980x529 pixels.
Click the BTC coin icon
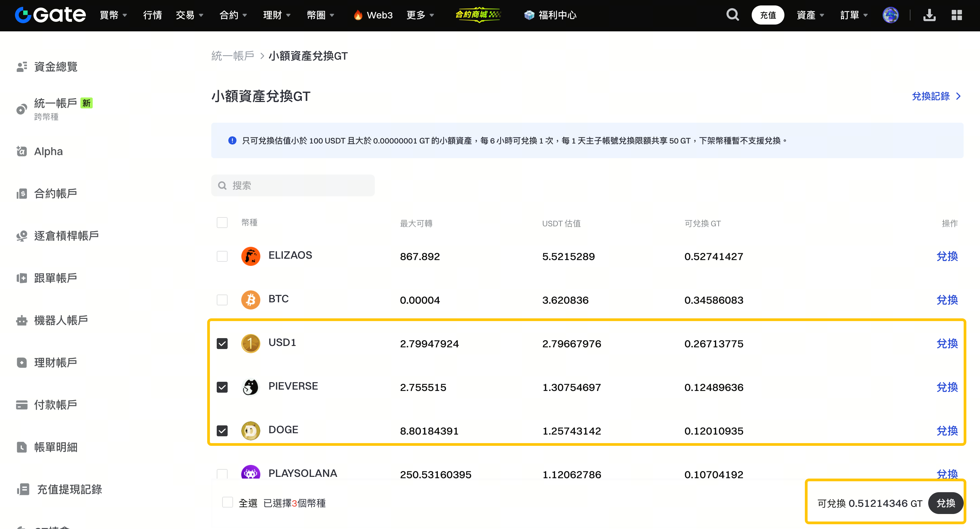click(x=250, y=300)
